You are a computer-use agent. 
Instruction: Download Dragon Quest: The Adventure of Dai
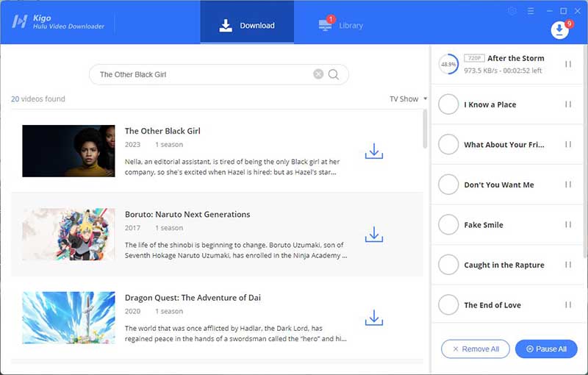374,318
